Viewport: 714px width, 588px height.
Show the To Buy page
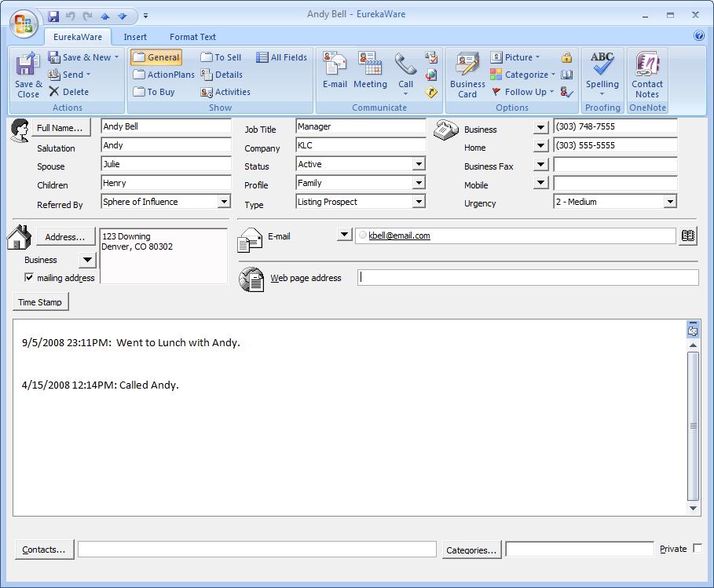(x=154, y=92)
